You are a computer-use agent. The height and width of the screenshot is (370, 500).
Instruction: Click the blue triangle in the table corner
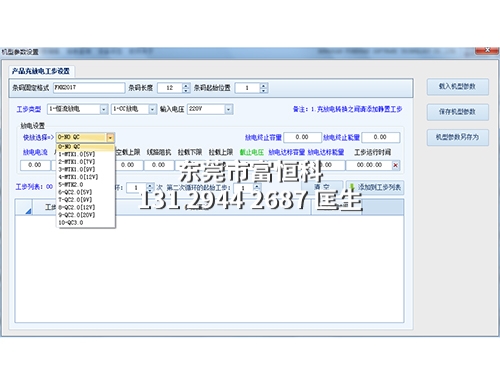tap(28, 211)
